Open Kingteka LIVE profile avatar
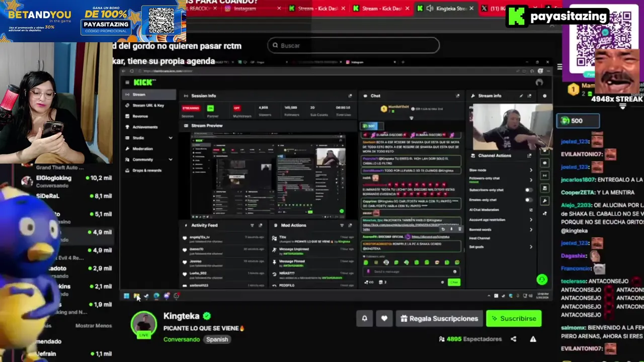The height and width of the screenshot is (362, 644). (144, 325)
